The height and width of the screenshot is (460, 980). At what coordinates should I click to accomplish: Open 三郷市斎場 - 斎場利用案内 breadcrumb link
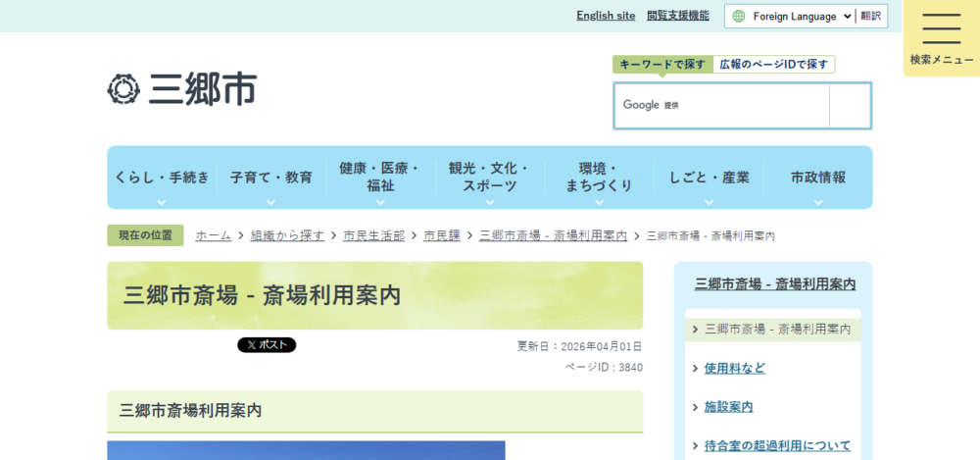(553, 236)
